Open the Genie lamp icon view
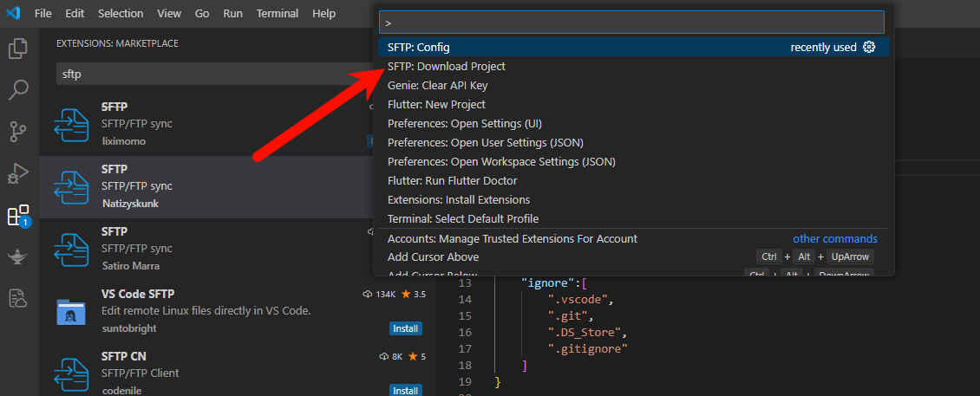The width and height of the screenshot is (980, 396). click(x=18, y=256)
